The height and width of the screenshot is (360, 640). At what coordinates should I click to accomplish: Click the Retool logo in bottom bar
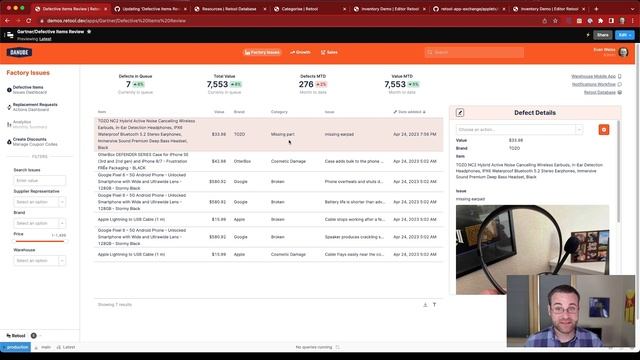16,336
